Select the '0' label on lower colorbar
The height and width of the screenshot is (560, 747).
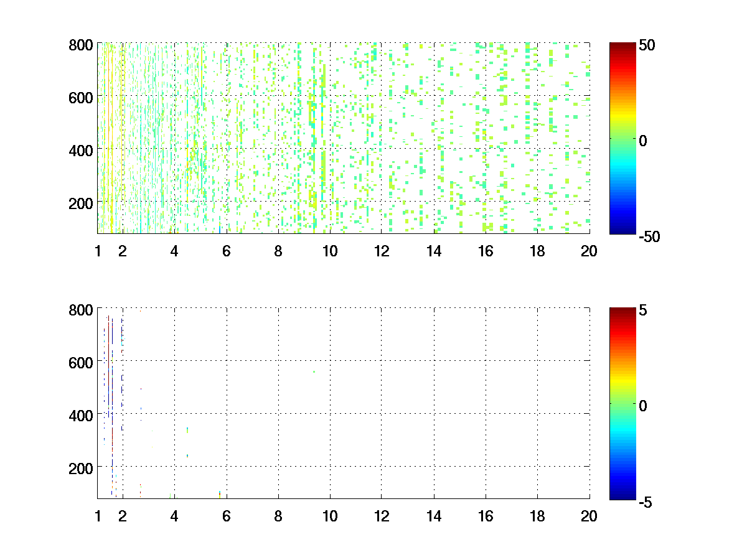(x=643, y=406)
